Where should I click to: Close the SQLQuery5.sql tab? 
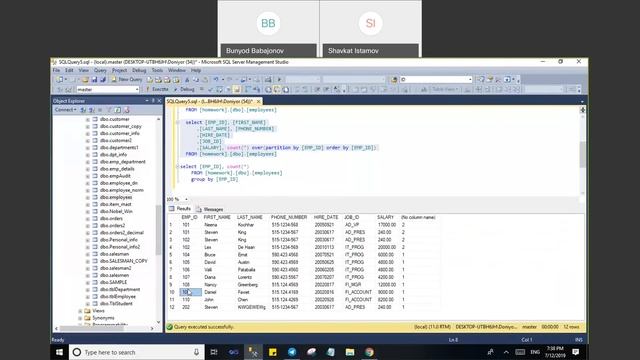(x=258, y=101)
